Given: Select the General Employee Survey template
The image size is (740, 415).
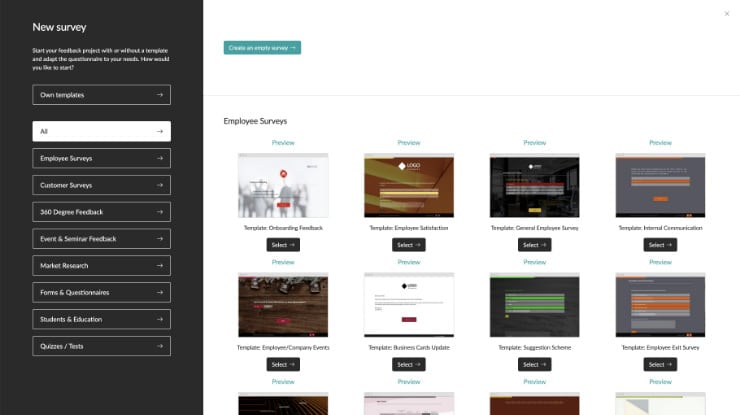Looking at the screenshot, I should coord(535,245).
